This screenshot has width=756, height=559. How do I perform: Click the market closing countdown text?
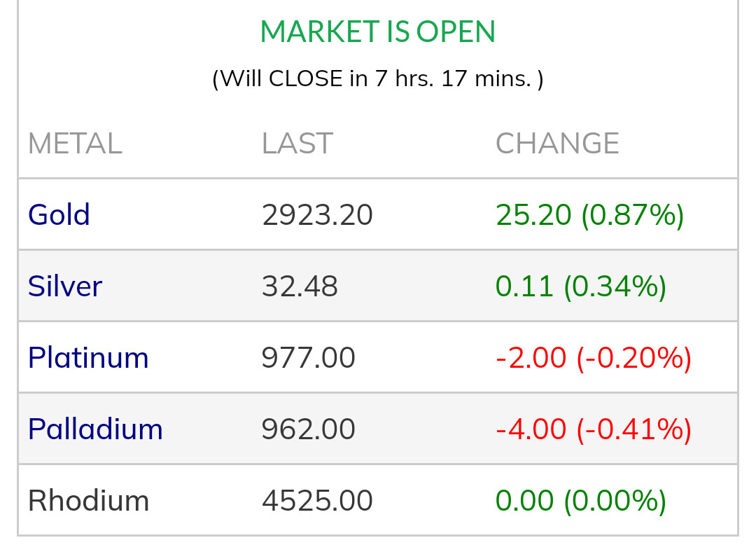(377, 78)
